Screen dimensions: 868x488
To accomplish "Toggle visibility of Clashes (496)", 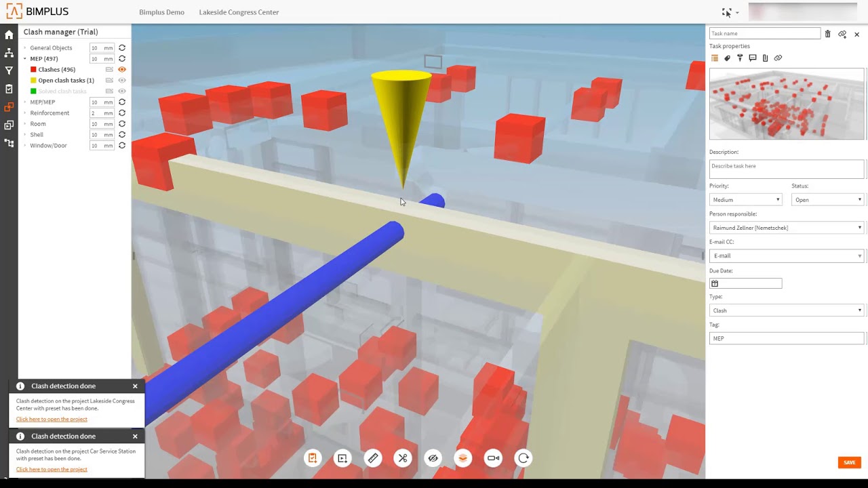I will tap(122, 70).
